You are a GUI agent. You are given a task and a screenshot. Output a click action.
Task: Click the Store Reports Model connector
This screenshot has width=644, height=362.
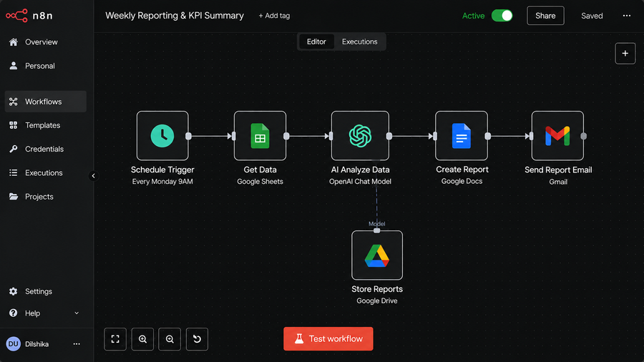point(376,230)
